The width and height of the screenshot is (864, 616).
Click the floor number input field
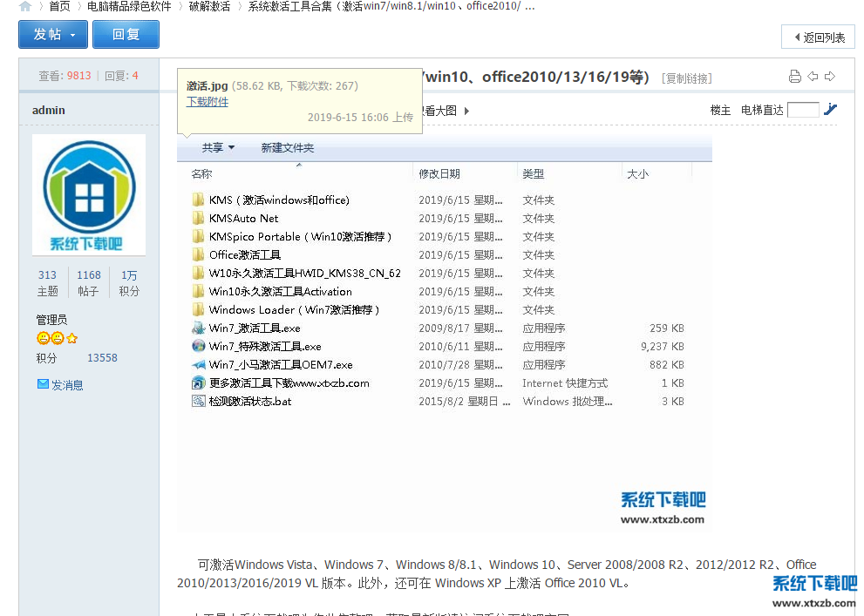tap(802, 110)
